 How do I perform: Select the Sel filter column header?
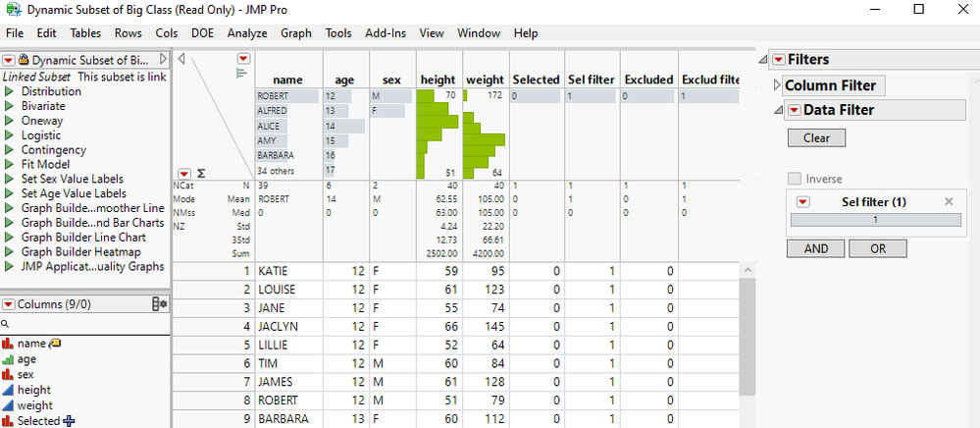click(592, 80)
